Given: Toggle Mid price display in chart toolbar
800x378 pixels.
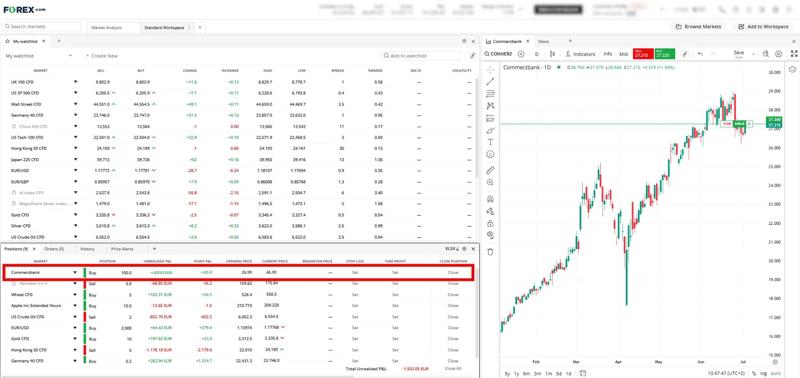Looking at the screenshot, I should [x=623, y=54].
